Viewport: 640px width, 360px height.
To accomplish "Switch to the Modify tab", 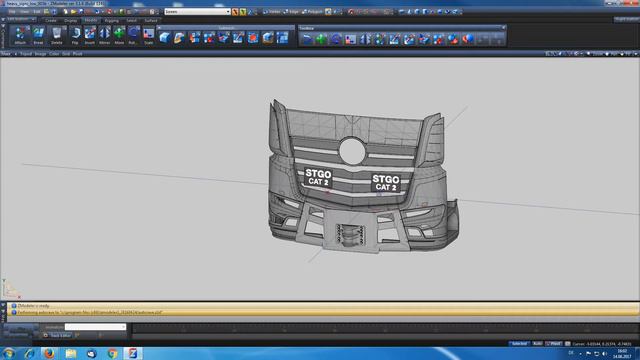I will [x=91, y=20].
